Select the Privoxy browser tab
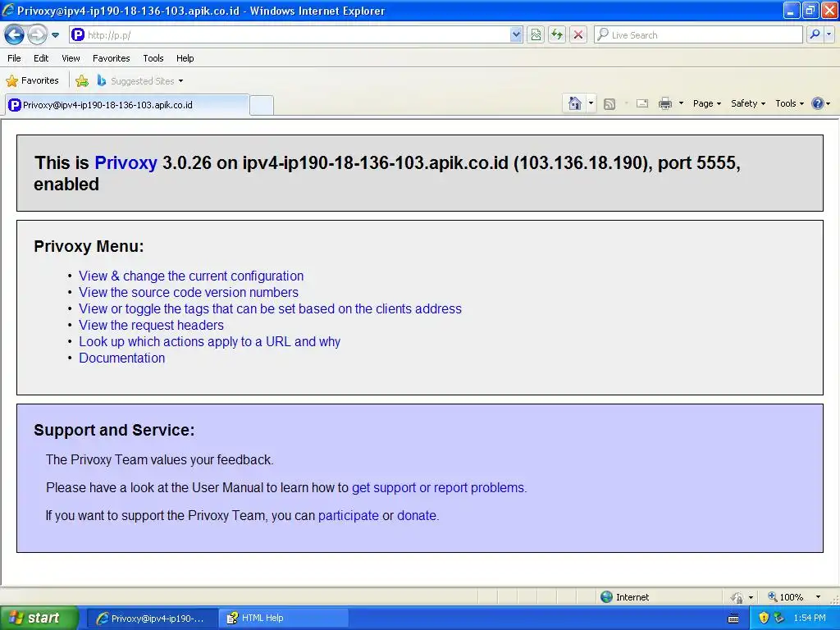 point(127,105)
